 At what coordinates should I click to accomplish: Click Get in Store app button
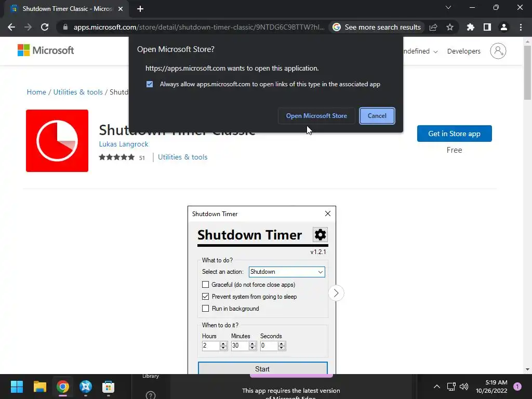(454, 134)
